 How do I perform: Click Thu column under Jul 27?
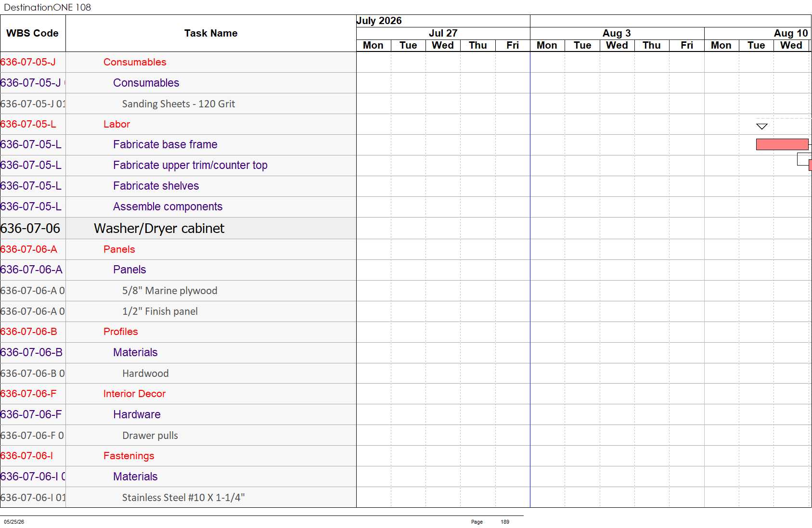tap(478, 45)
